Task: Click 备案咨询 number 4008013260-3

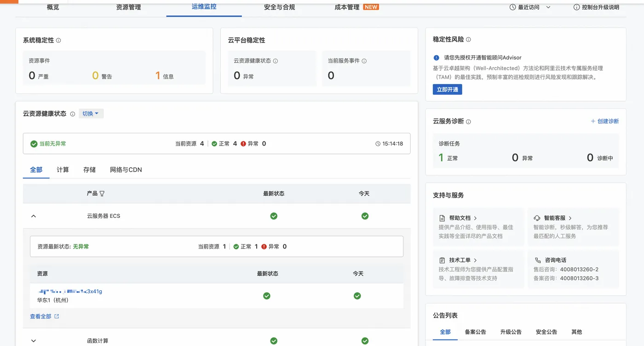Action: [x=579, y=278]
